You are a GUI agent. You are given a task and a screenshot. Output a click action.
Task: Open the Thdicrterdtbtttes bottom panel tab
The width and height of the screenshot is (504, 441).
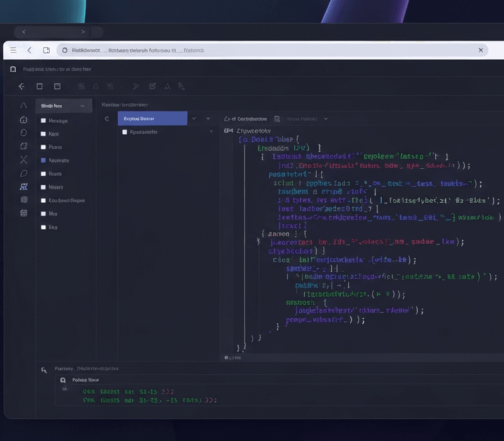pyautogui.click(x=98, y=369)
